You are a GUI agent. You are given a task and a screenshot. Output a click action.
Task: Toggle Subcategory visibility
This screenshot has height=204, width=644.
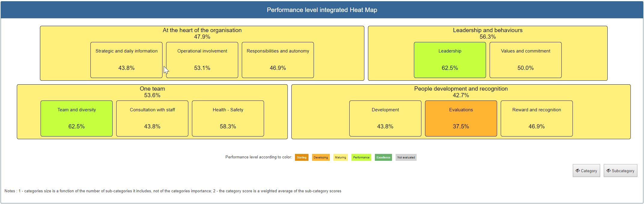pyautogui.click(x=620, y=171)
